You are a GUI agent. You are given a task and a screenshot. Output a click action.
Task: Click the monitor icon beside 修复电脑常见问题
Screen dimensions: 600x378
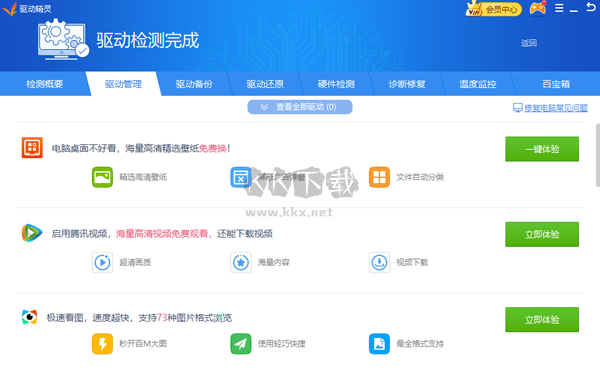517,108
